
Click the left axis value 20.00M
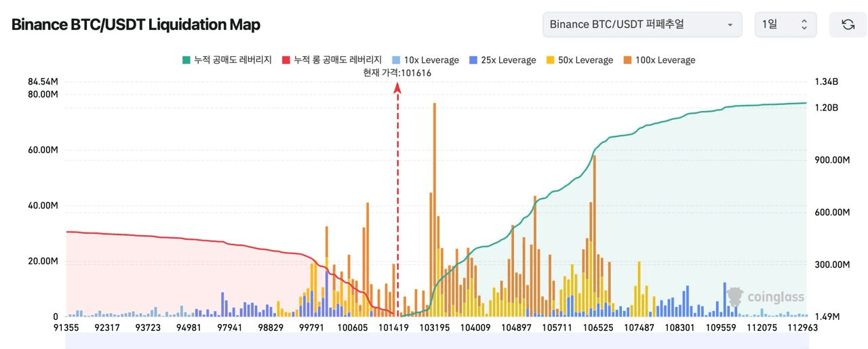(43, 261)
